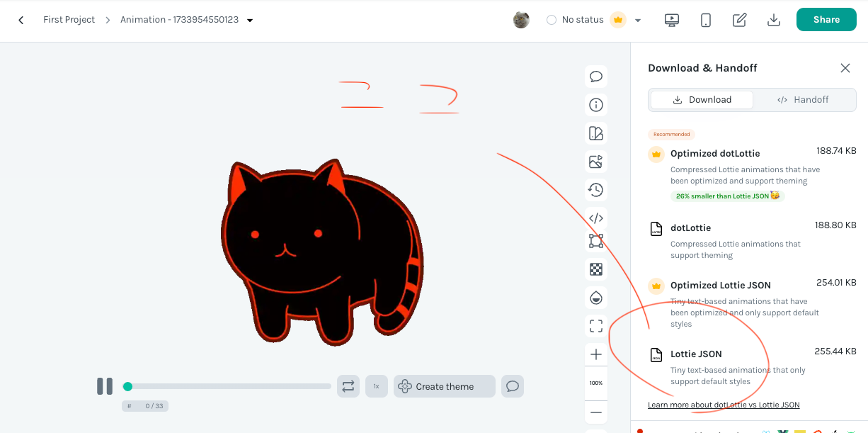Click the Share button

coord(826,20)
